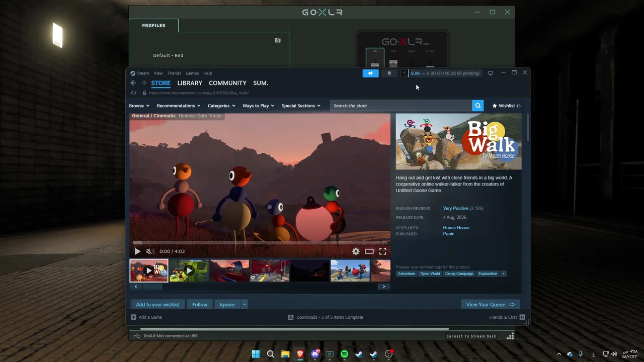Expand the Special Sections dropdown
This screenshot has height=362, width=644.
(301, 106)
